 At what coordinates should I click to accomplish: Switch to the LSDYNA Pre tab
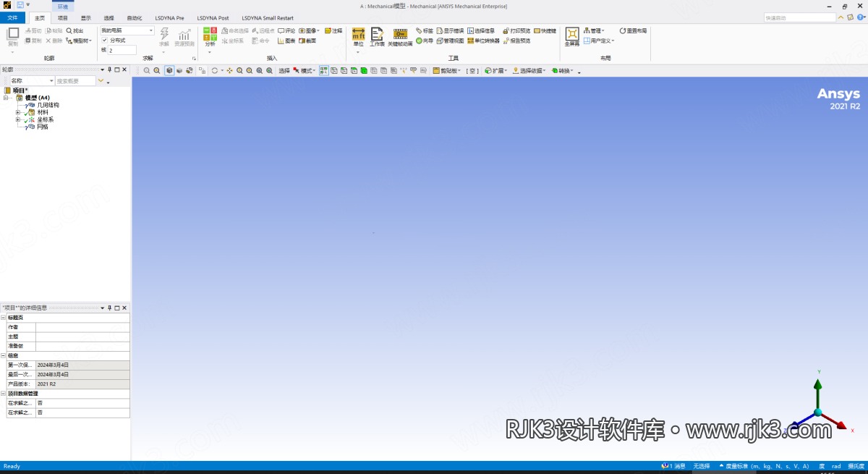(170, 17)
